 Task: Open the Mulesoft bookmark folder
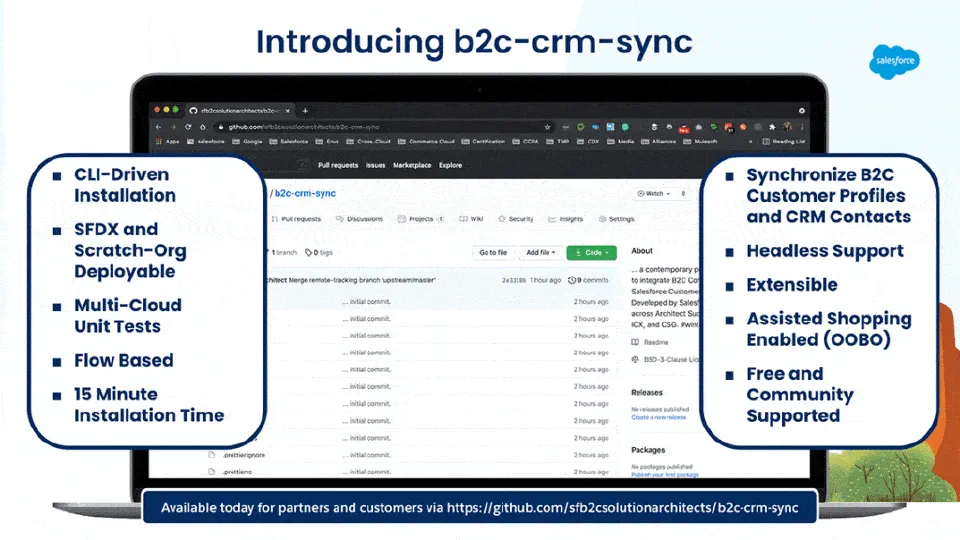tap(700, 141)
